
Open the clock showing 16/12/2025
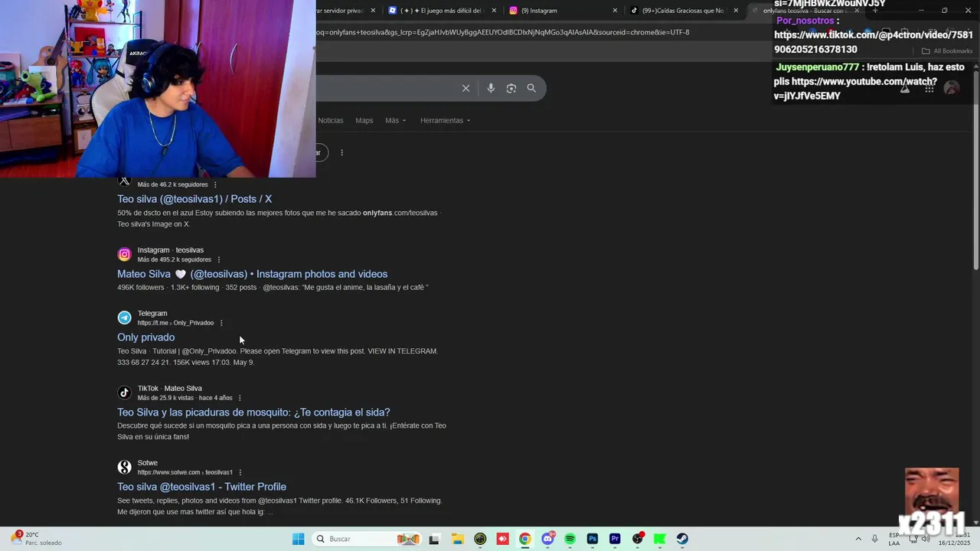pyautogui.click(x=955, y=539)
